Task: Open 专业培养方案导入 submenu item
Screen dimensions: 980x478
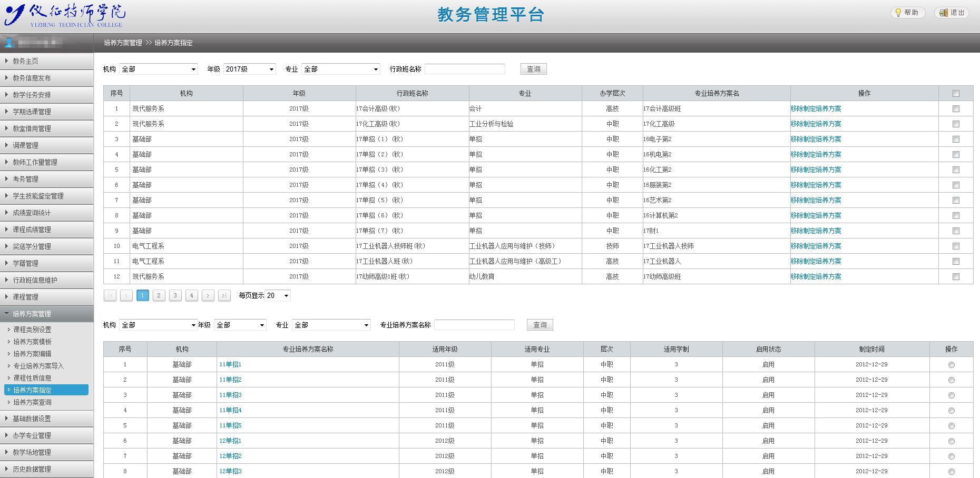Action: point(38,366)
